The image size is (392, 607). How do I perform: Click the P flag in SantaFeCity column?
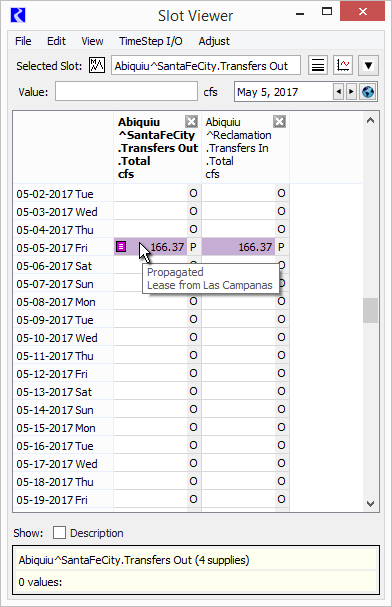pyautogui.click(x=193, y=247)
